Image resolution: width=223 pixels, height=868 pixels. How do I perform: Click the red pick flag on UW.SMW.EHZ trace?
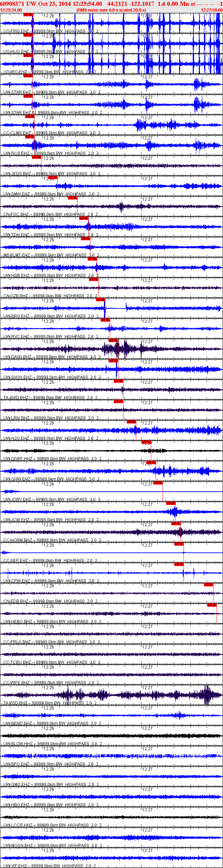(53, 177)
